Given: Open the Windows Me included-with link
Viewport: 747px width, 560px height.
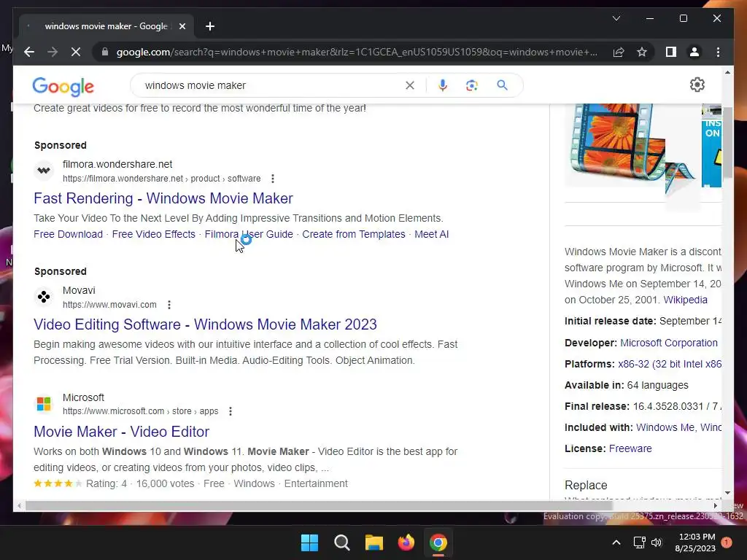Looking at the screenshot, I should coord(665,427).
